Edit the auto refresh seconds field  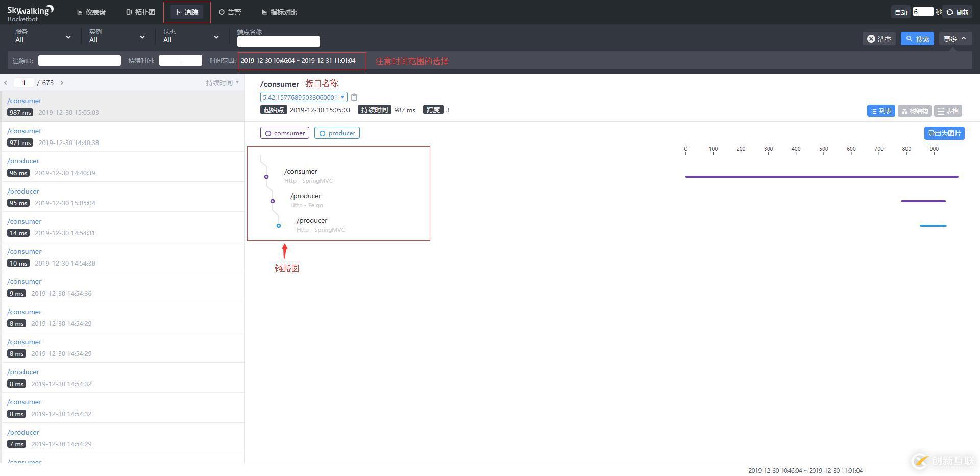pos(923,12)
